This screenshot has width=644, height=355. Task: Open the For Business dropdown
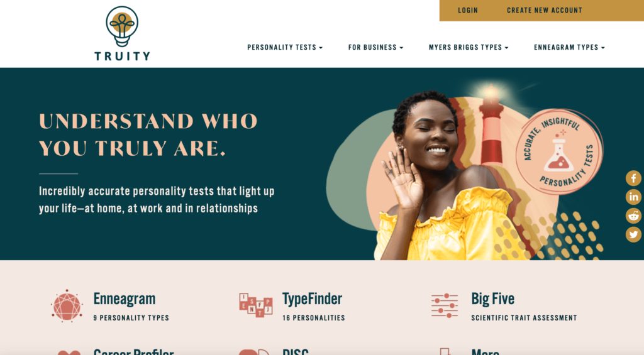[376, 48]
